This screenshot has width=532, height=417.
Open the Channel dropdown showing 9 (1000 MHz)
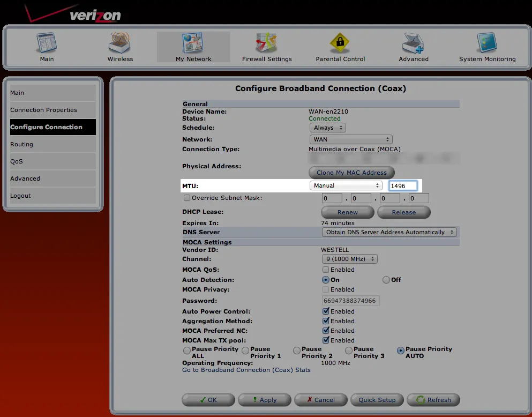pyautogui.click(x=349, y=259)
